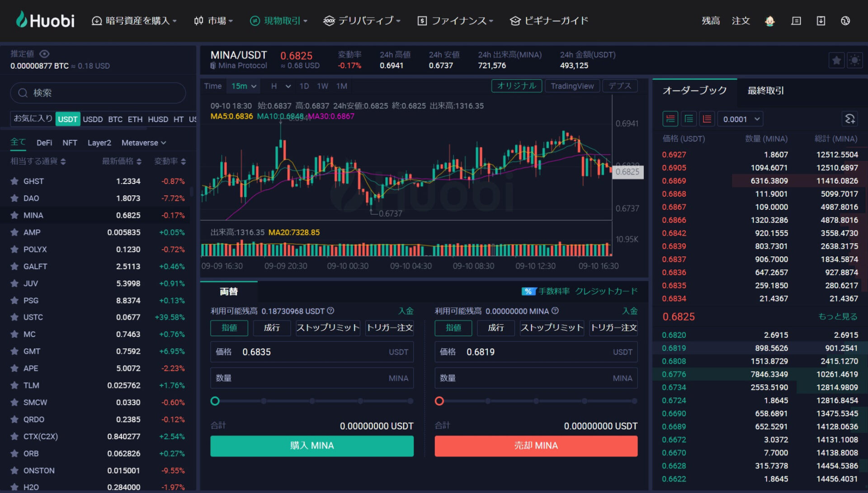Click the 売却 MINA sell button
Screen dimensions: 868x493
tap(536, 446)
